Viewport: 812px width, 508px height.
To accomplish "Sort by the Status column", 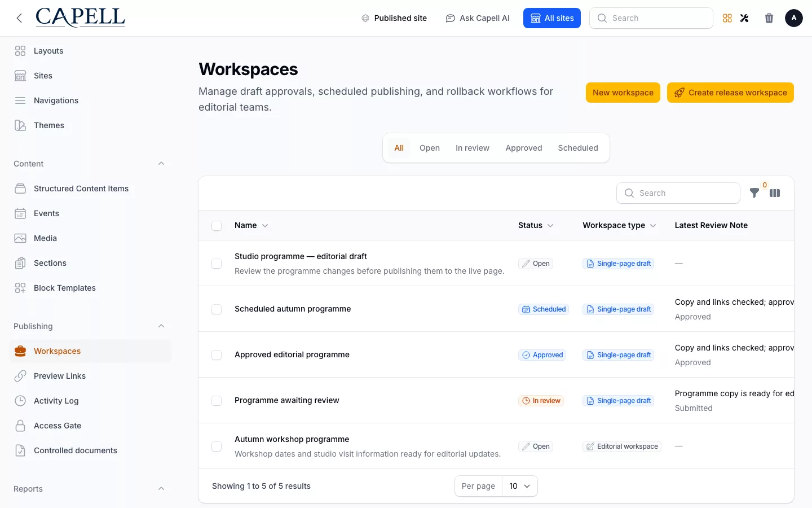I will pyautogui.click(x=536, y=225).
